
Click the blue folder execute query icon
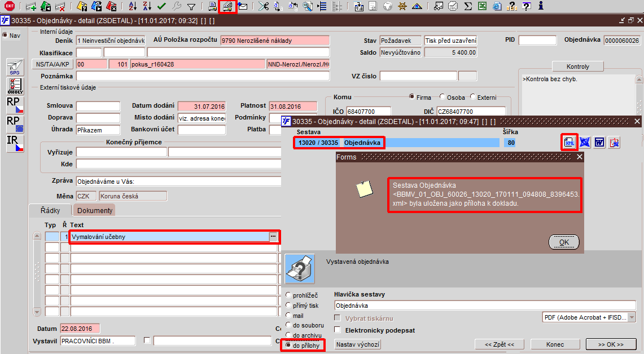click(x=97, y=6)
